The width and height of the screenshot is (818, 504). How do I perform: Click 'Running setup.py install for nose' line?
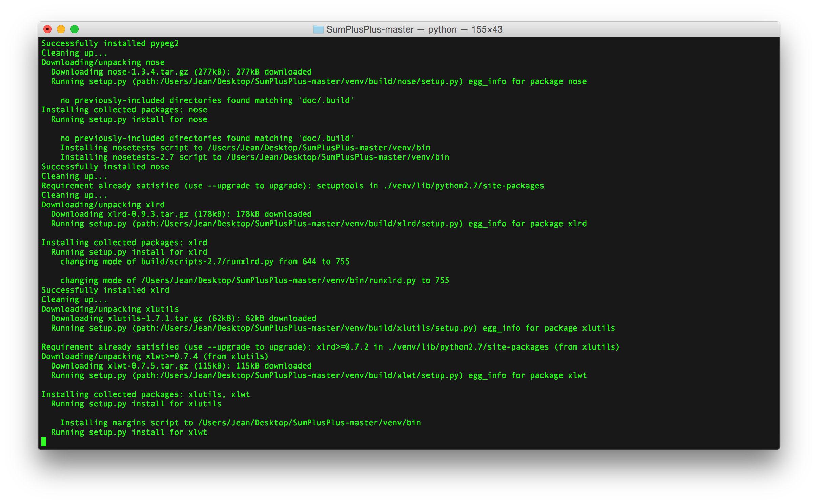click(x=129, y=119)
